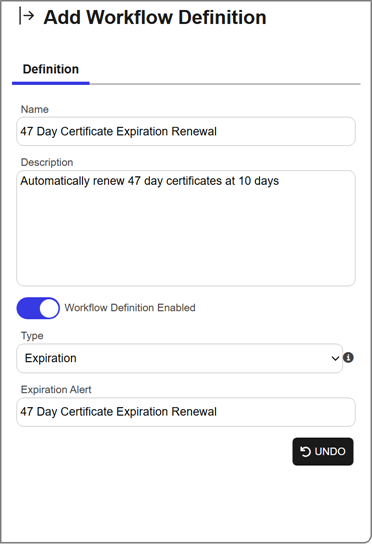Click the Expiration Alert input field
372x544 pixels.
click(186, 412)
